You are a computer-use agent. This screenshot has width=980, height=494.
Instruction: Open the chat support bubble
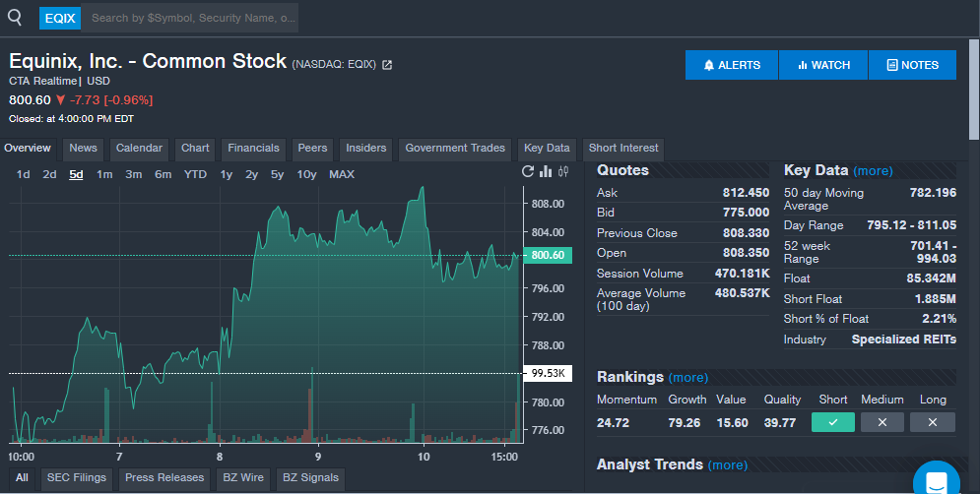tap(935, 481)
